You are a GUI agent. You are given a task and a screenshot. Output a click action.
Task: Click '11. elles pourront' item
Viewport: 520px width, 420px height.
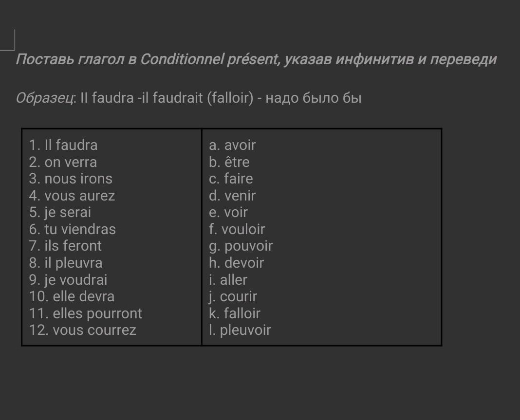pyautogui.click(x=85, y=313)
